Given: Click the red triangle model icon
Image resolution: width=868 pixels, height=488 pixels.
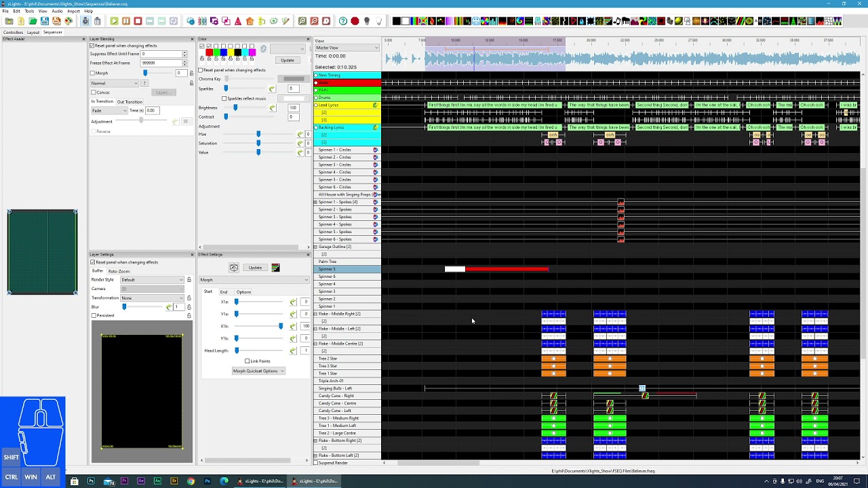Looking at the screenshot, I should [x=237, y=22].
